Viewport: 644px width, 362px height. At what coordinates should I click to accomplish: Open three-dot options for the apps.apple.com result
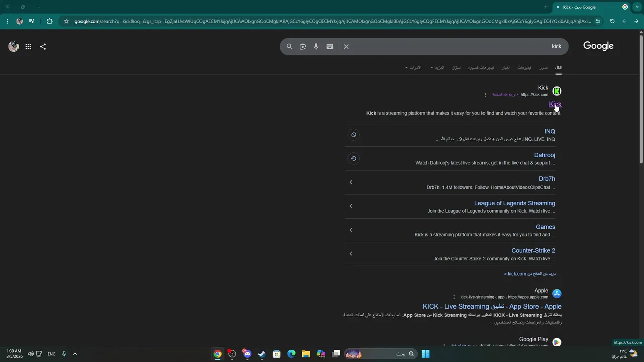tap(454, 297)
